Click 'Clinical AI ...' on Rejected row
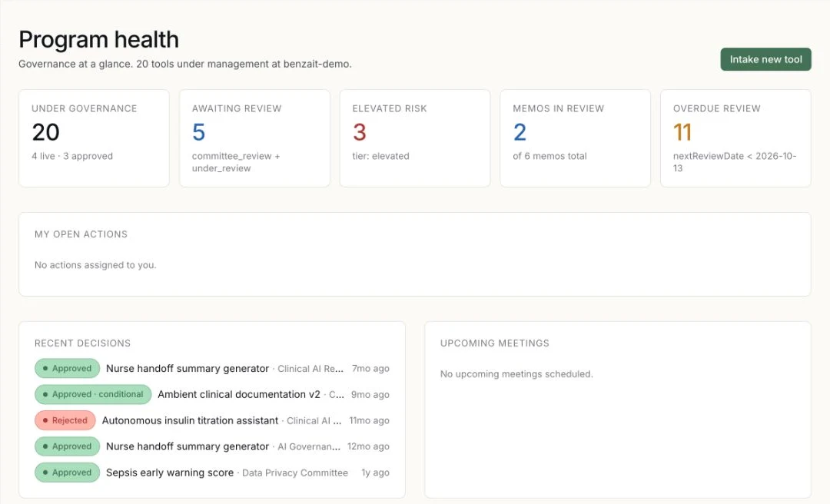 [x=314, y=420]
